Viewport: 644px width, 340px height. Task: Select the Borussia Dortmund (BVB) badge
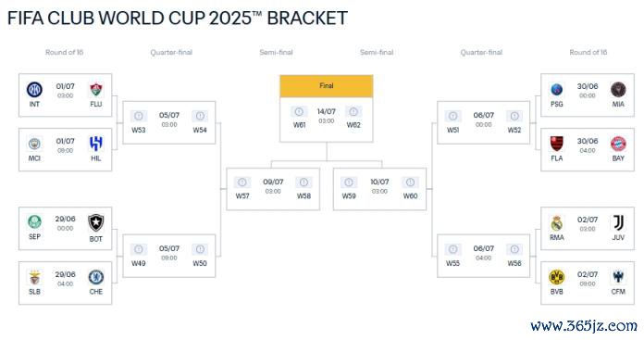pos(557,278)
